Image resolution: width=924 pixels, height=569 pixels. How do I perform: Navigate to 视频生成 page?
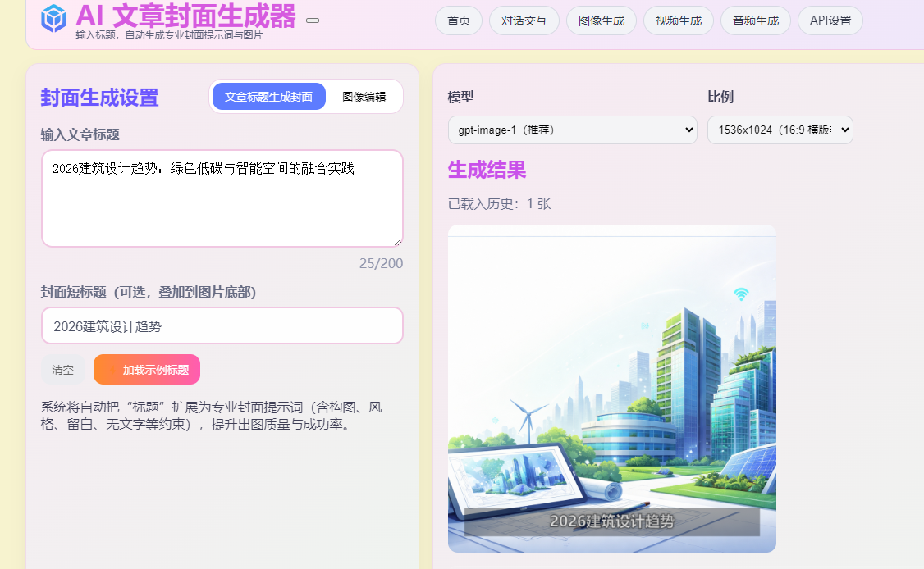[x=678, y=20]
